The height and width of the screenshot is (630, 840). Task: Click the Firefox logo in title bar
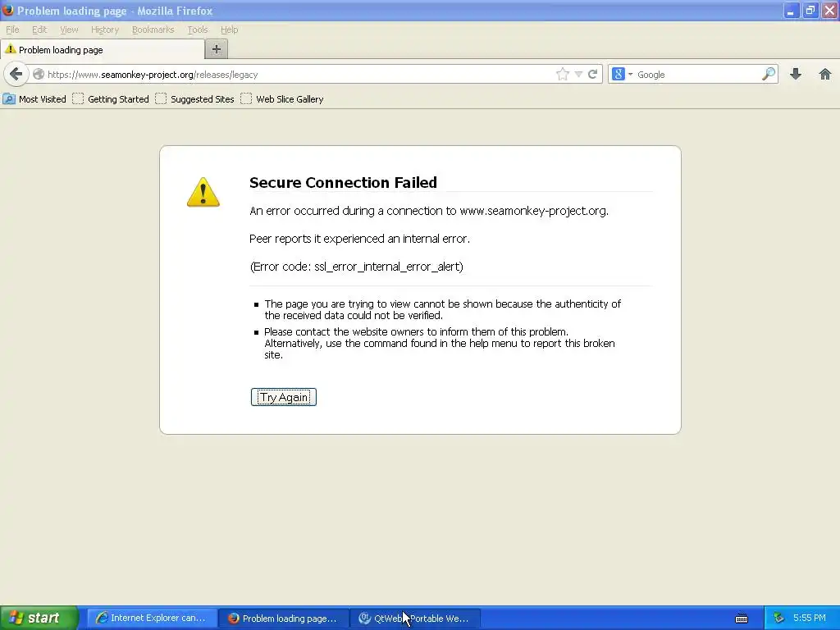[8, 10]
